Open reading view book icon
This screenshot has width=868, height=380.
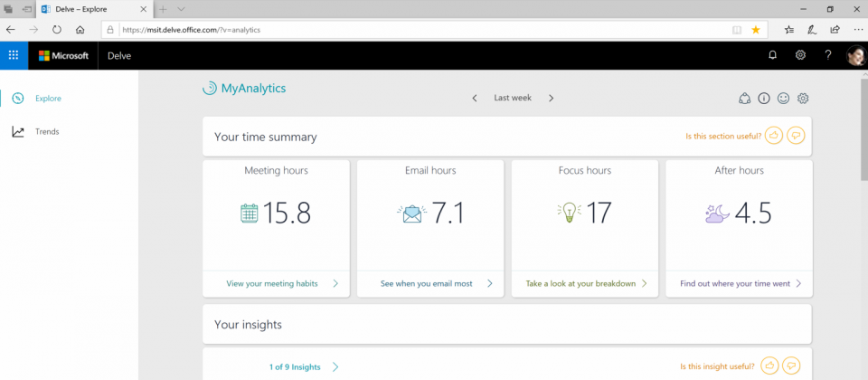[736, 30]
